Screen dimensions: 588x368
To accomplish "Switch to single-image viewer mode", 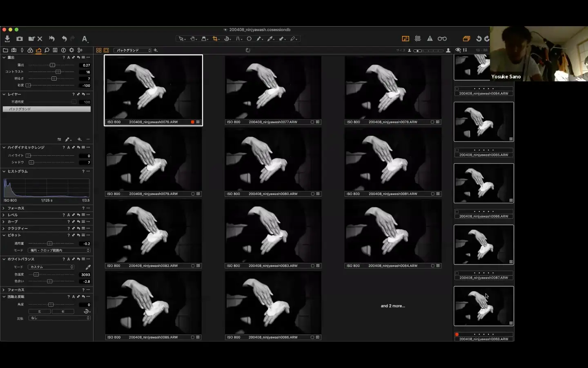I will point(106,50).
